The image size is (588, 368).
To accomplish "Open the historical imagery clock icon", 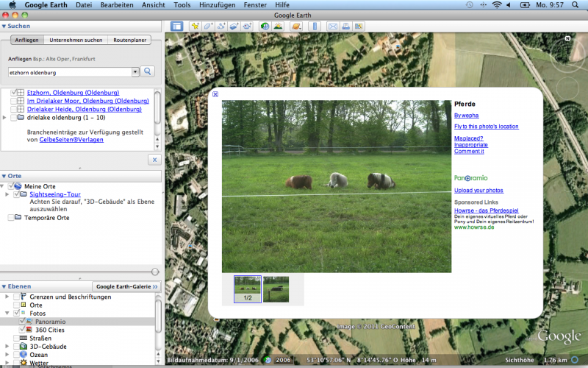I will coord(265,26).
